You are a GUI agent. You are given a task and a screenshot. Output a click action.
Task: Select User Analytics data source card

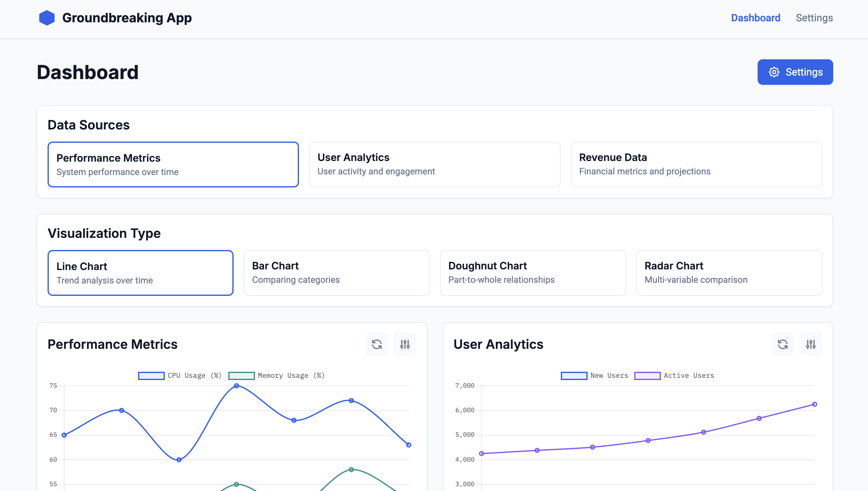coord(435,165)
